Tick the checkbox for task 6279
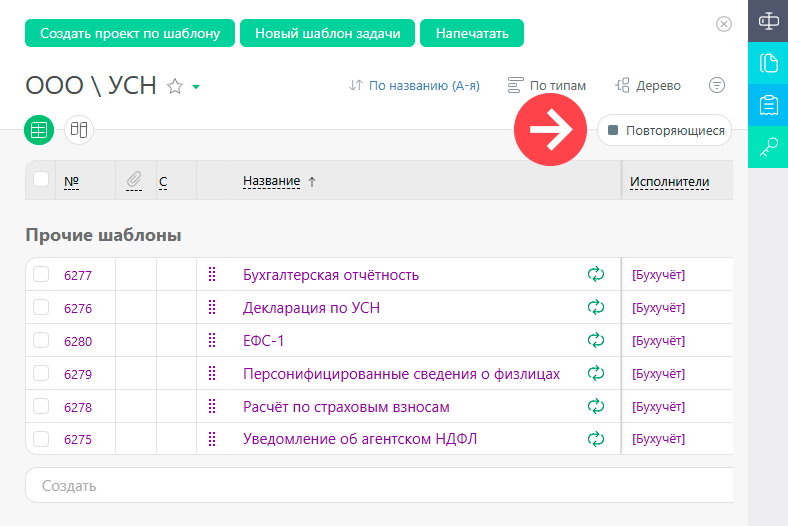 click(x=41, y=373)
